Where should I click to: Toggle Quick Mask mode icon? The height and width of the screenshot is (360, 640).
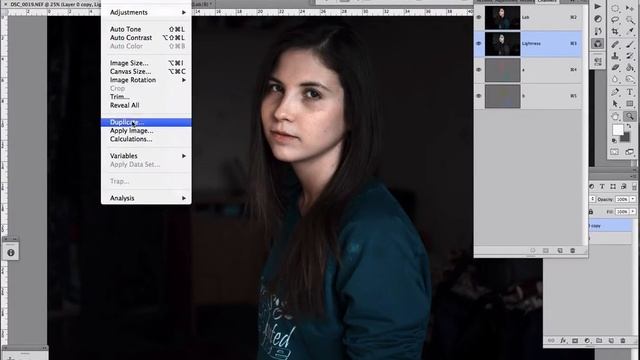point(615,152)
